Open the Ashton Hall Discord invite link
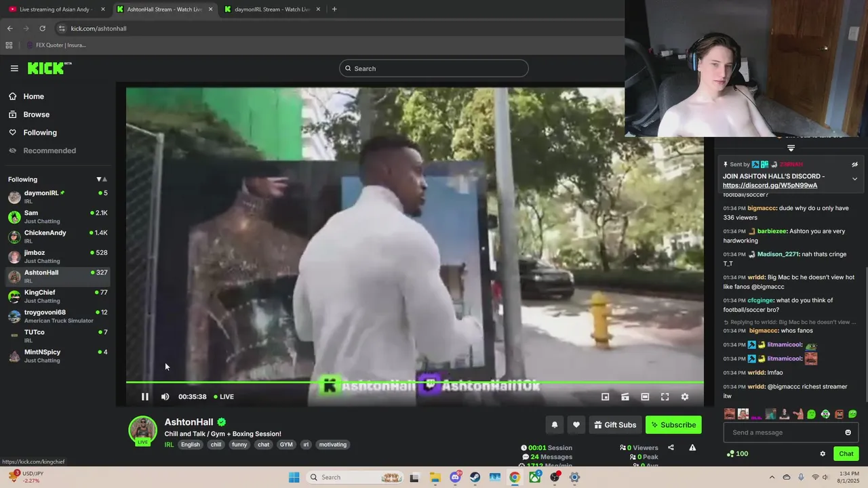Screen dimensions: 868x488 click(x=770, y=185)
